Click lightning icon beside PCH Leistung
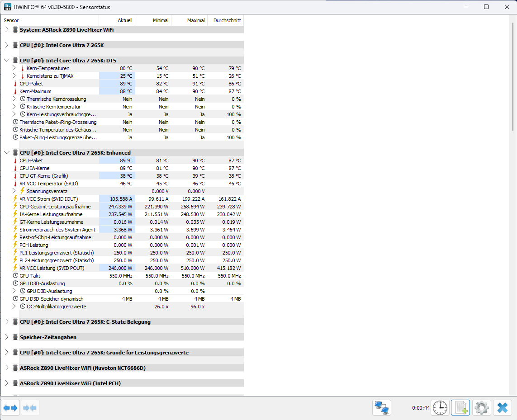517x420 pixels. coord(15,245)
